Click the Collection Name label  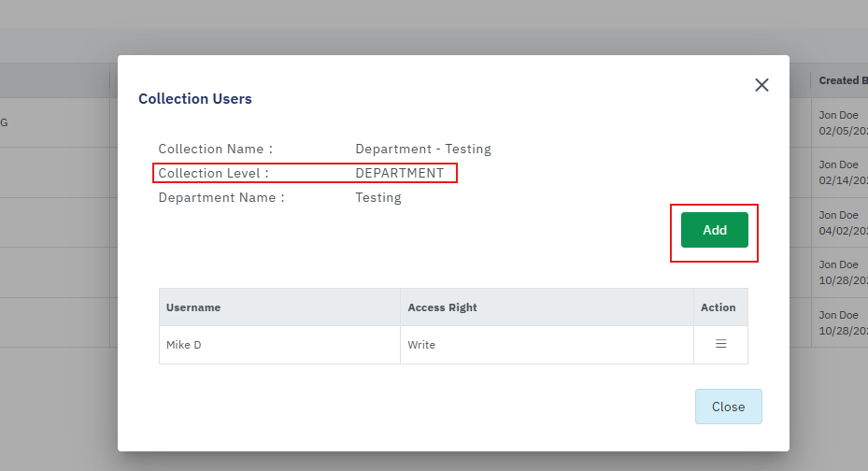215,149
